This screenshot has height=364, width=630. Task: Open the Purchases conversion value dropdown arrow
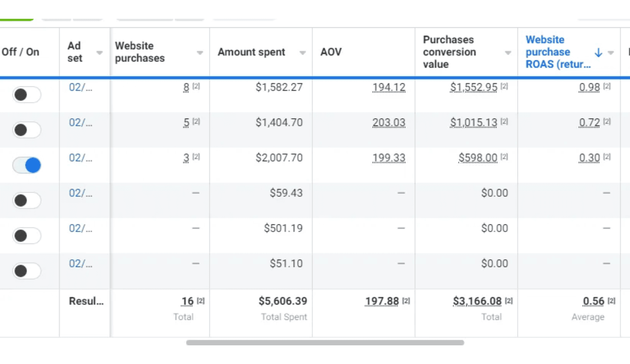click(x=508, y=53)
